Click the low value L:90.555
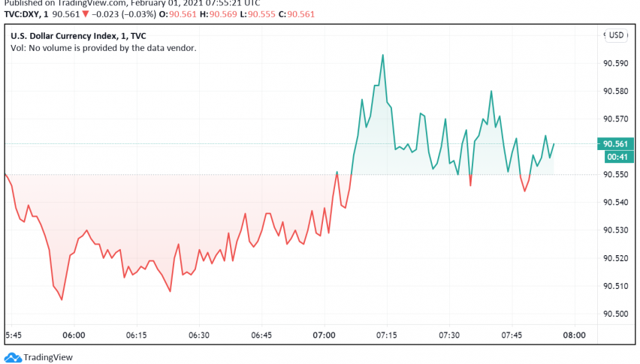Screen dimensions: 640x364 (x=257, y=14)
